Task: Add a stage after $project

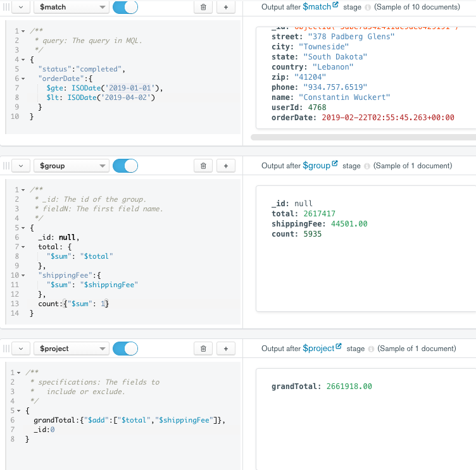Action: (226, 349)
